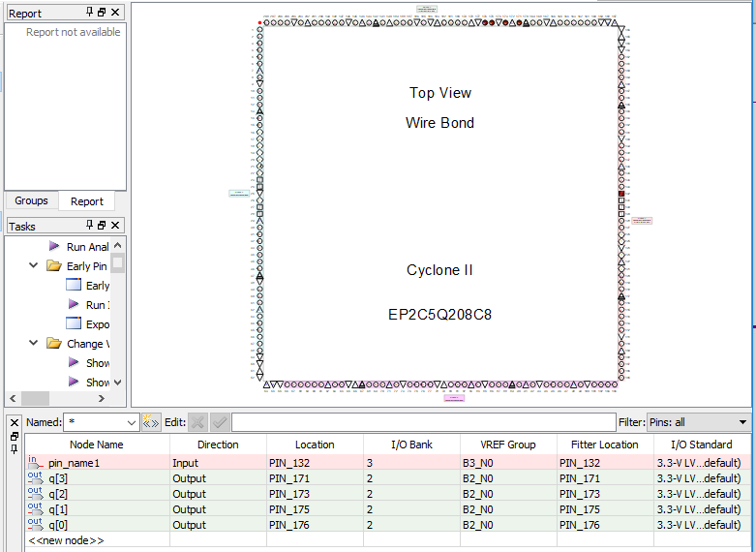Click Location cell PIN_173
This screenshot has width=756, height=552.
click(315, 494)
